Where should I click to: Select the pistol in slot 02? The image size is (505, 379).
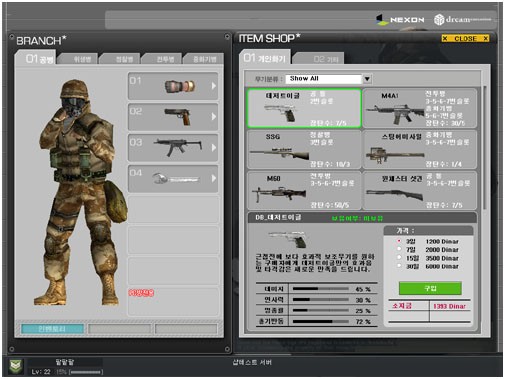point(173,117)
